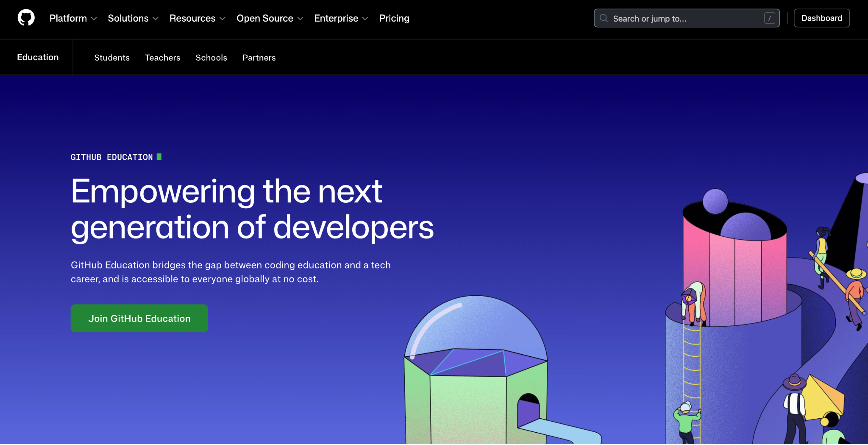The height and width of the screenshot is (445, 868).
Task: Click the pink observatory tower illustration
Action: pos(735,271)
